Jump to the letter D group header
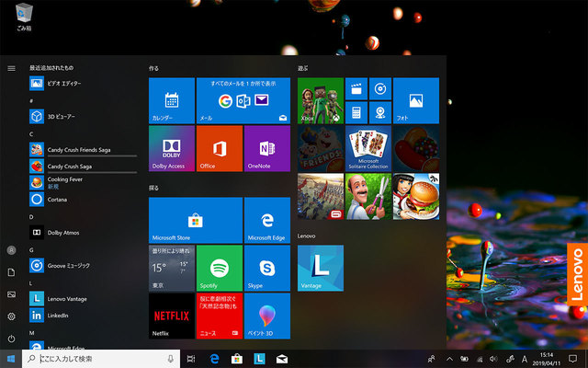 tap(31, 217)
